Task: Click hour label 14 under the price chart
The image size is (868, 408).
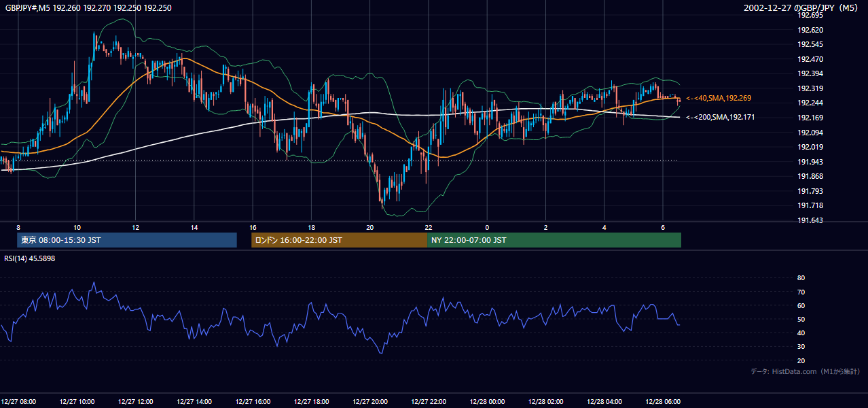Action: pyautogui.click(x=194, y=227)
